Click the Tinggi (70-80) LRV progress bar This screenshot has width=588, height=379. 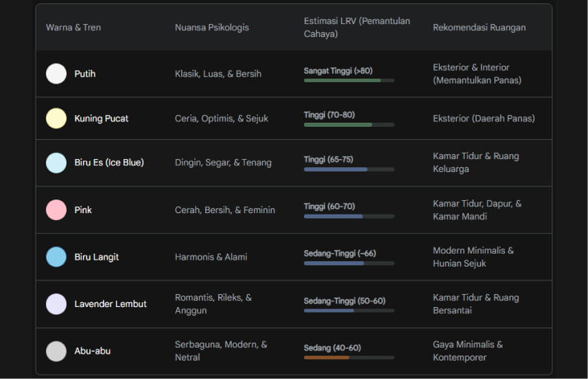click(349, 125)
